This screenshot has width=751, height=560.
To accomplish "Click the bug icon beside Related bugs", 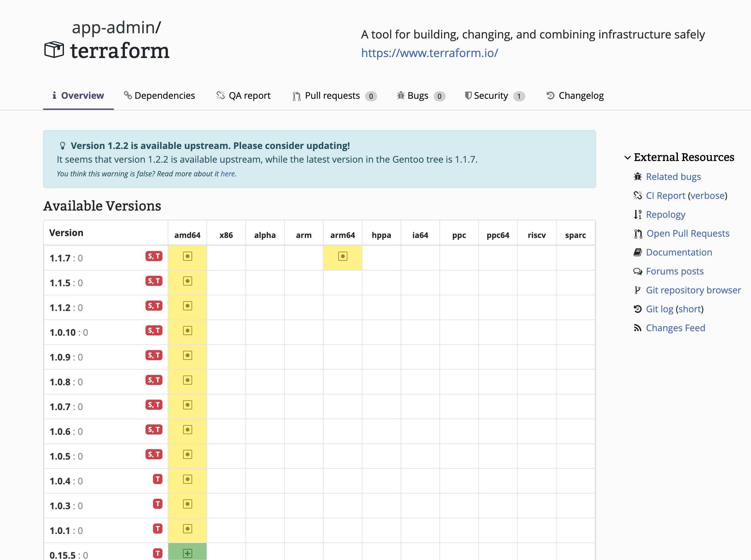I will [x=637, y=177].
